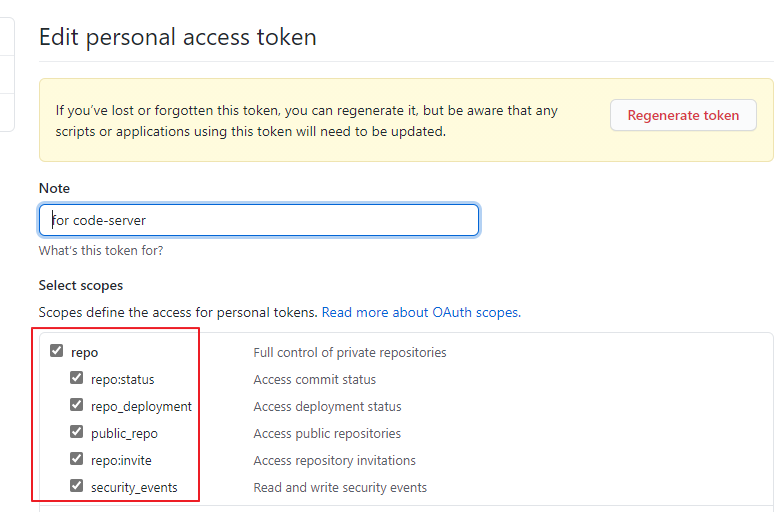Click the "Access deployment status" description

point(327,406)
